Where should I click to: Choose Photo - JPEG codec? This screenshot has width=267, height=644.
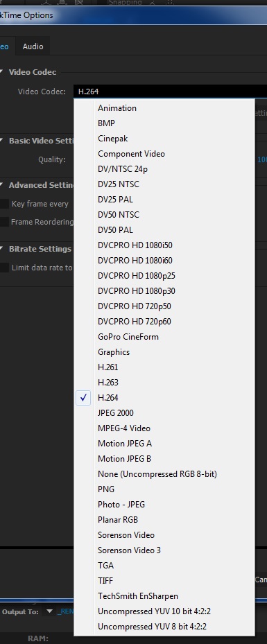[x=164, y=505]
